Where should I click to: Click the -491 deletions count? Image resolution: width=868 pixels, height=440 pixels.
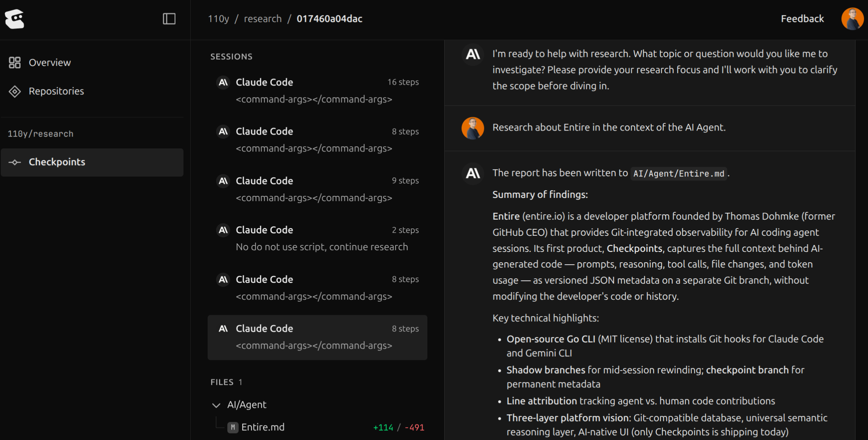coord(414,428)
